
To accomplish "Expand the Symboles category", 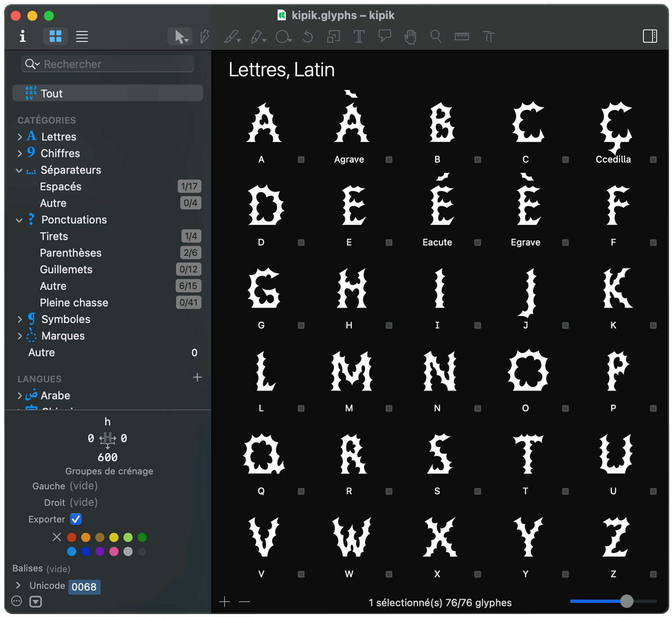I will tap(19, 319).
